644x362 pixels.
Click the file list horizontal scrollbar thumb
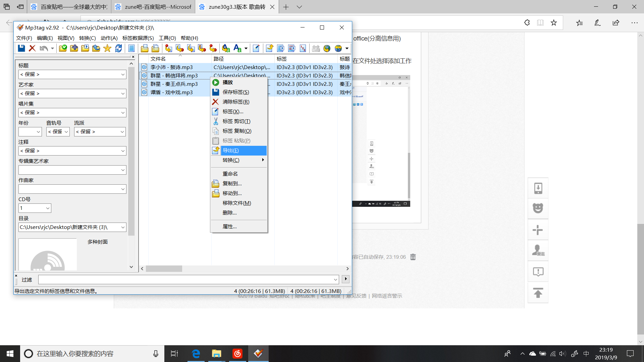164,269
